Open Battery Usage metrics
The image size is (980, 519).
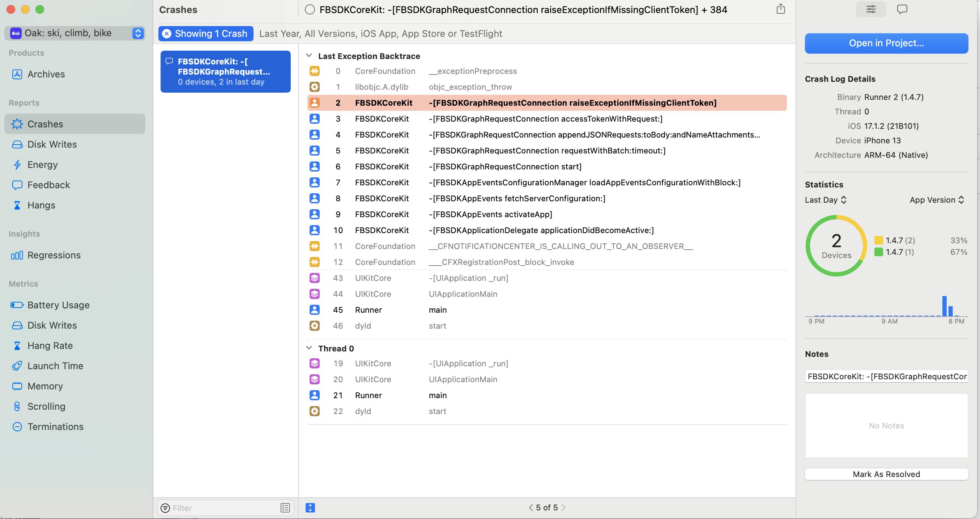(x=58, y=305)
